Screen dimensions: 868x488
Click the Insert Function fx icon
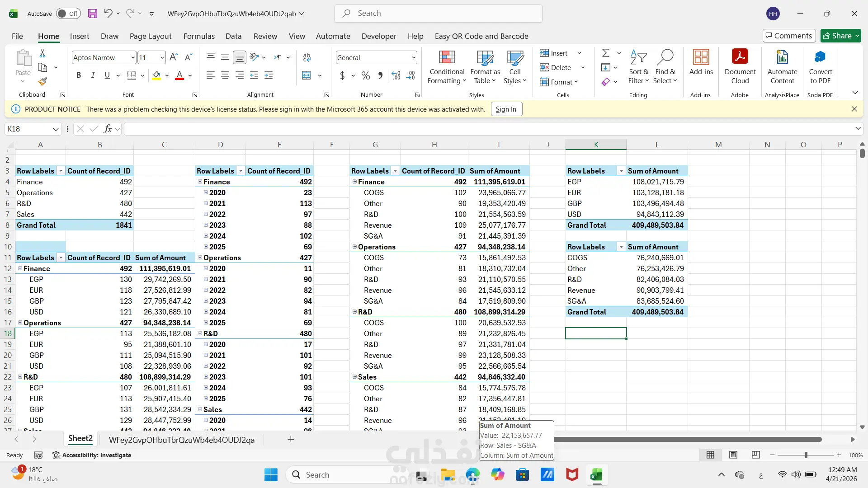[x=108, y=129]
